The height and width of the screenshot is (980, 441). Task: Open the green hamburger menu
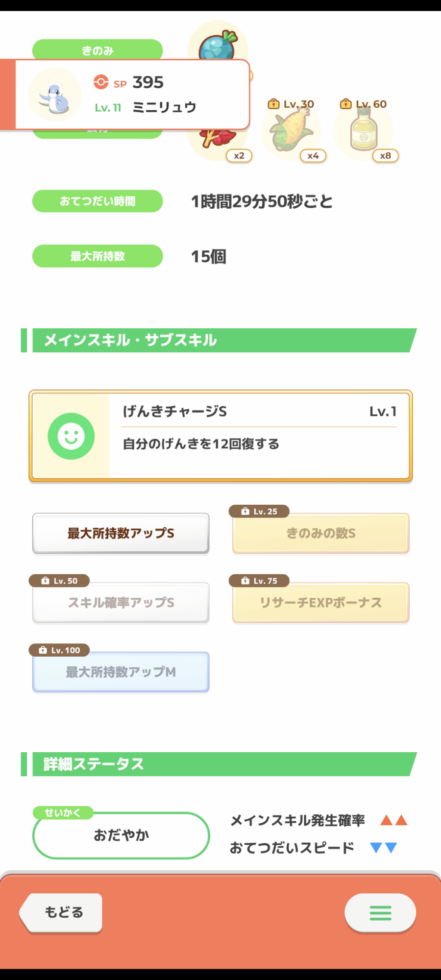(380, 912)
